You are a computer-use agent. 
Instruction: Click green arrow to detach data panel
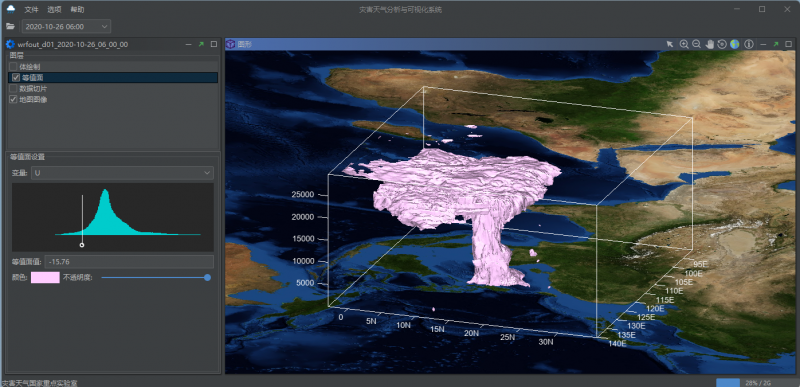[x=201, y=44]
